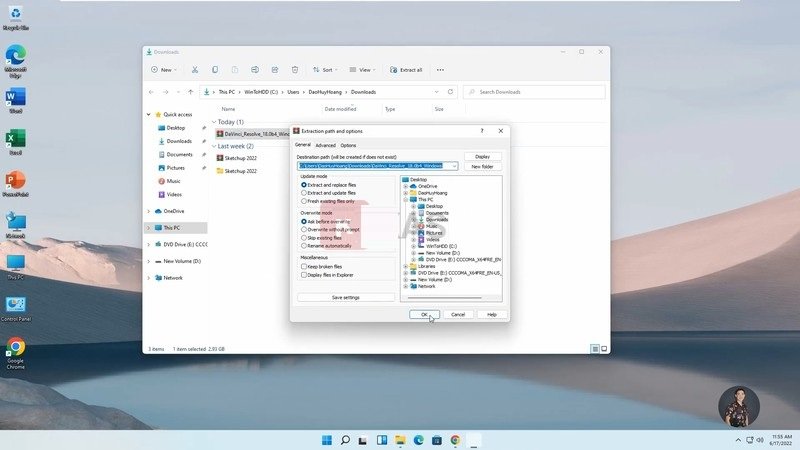
Task: Collapse the Today group in file list
Action: [214, 122]
